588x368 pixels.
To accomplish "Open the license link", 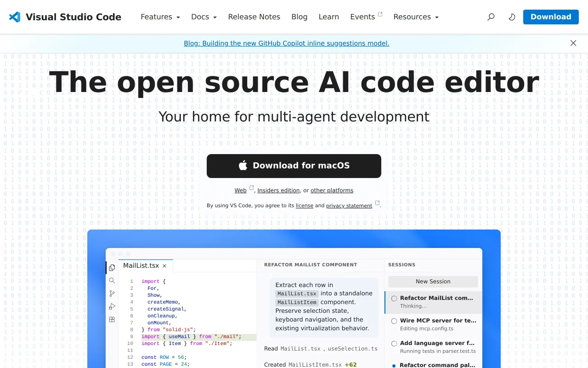I will coord(305,206).
